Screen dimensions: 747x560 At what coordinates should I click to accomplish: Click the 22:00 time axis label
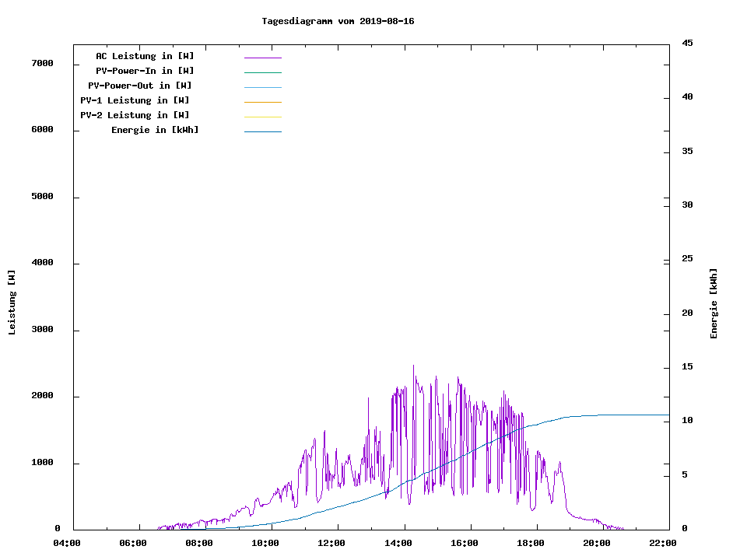(x=664, y=543)
